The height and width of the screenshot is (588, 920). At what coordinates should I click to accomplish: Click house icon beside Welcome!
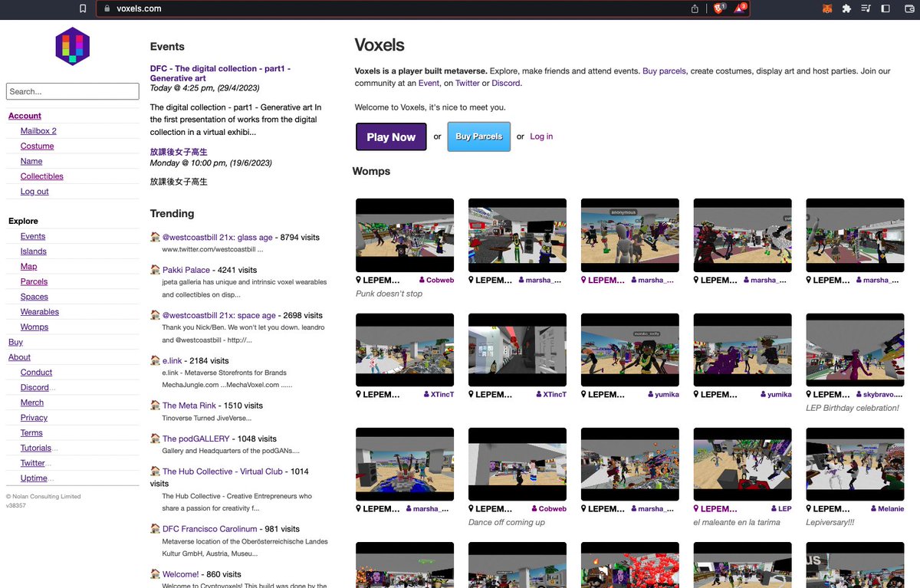[x=155, y=574]
